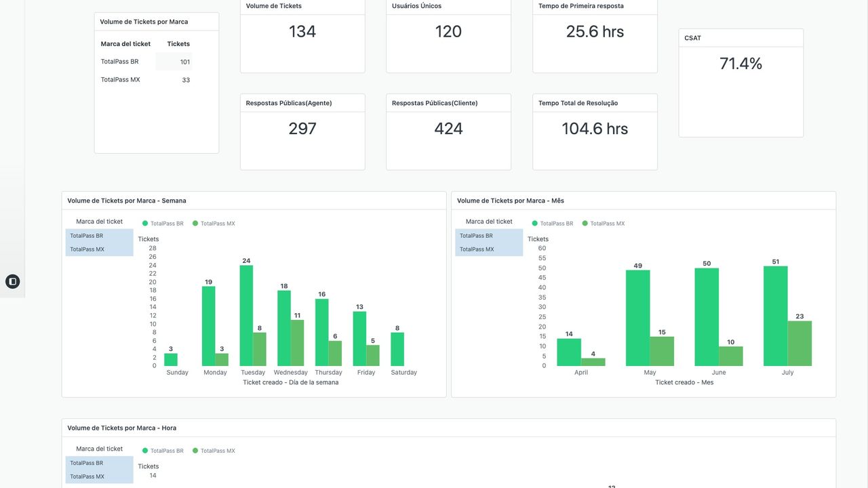This screenshot has width=868, height=488.
Task: Toggle the sidebar panel icon
Action: 13,281
